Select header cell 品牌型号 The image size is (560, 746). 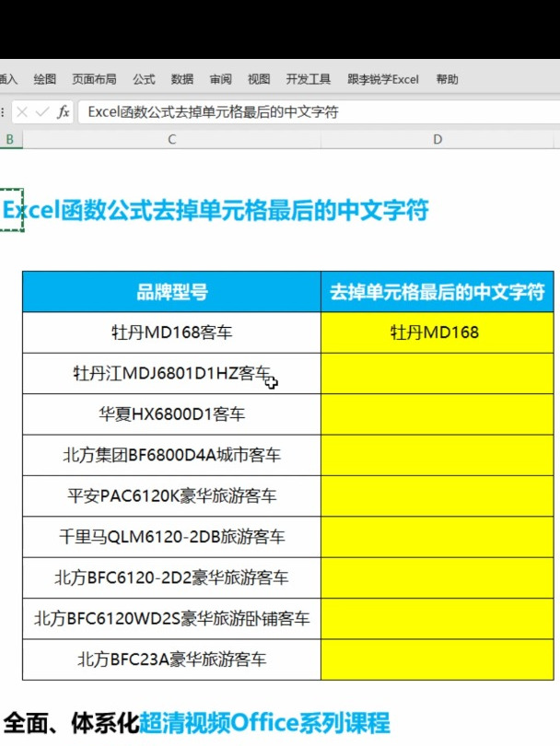point(171,292)
